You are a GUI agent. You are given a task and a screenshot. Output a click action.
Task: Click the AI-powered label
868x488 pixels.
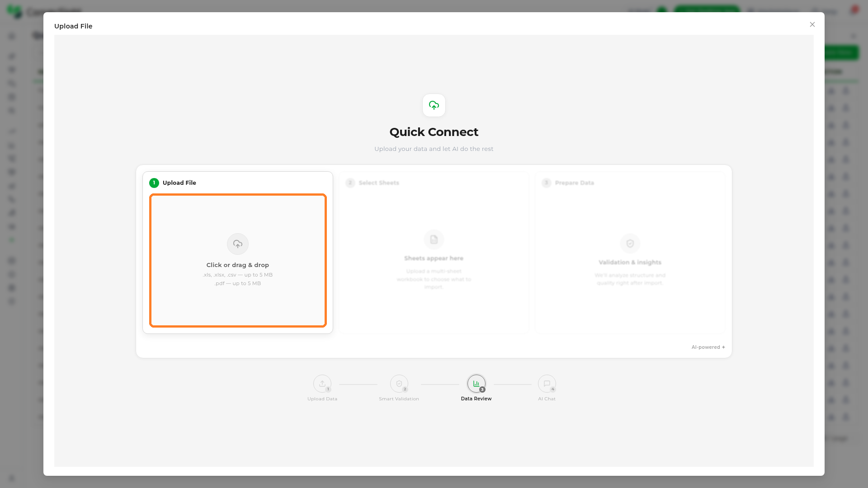708,347
